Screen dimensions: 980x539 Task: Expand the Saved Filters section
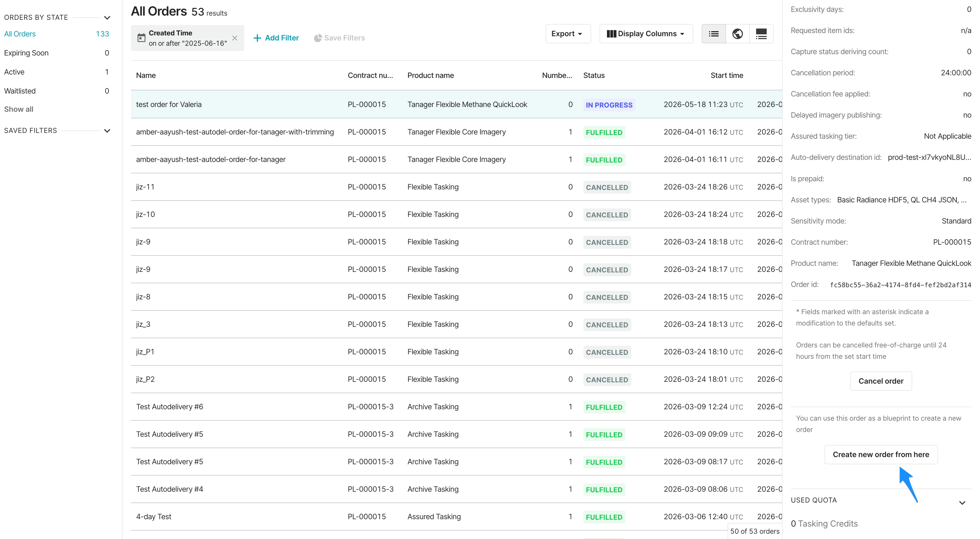click(107, 131)
